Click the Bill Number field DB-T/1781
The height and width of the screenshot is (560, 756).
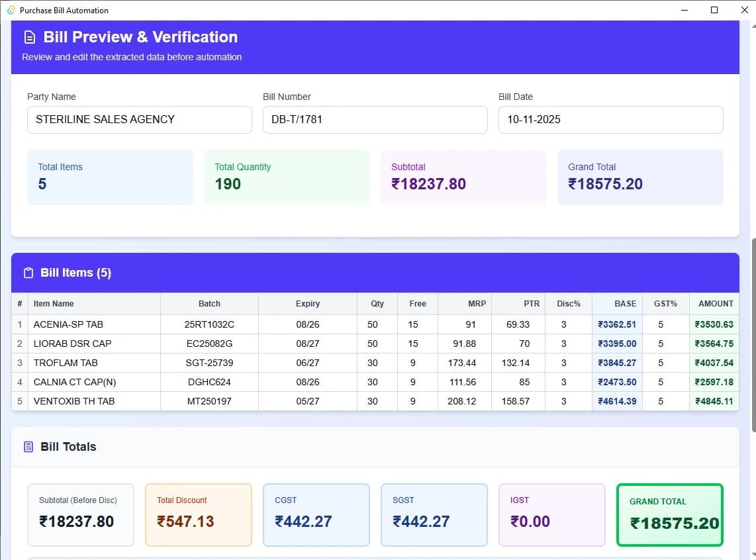tap(375, 120)
